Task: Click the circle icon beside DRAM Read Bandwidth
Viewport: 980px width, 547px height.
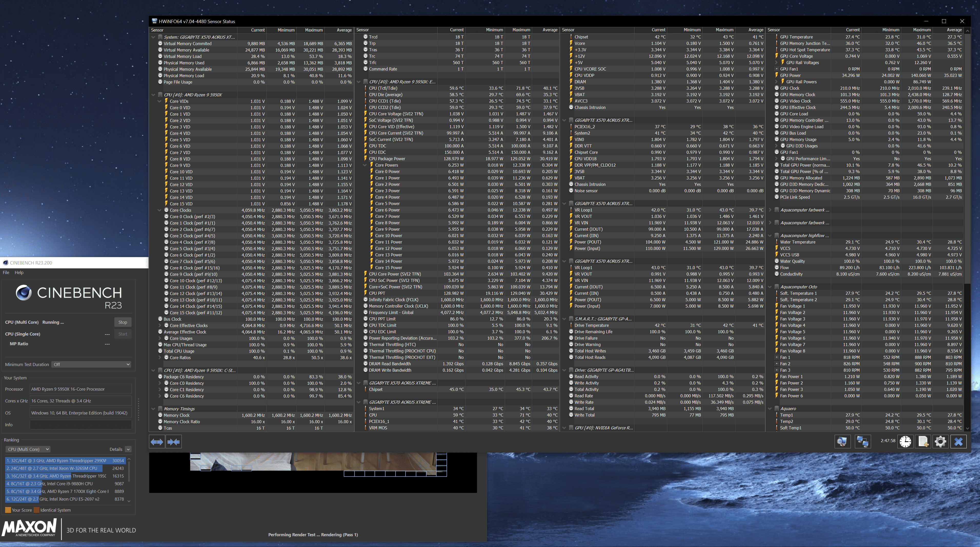Action: [x=366, y=364]
